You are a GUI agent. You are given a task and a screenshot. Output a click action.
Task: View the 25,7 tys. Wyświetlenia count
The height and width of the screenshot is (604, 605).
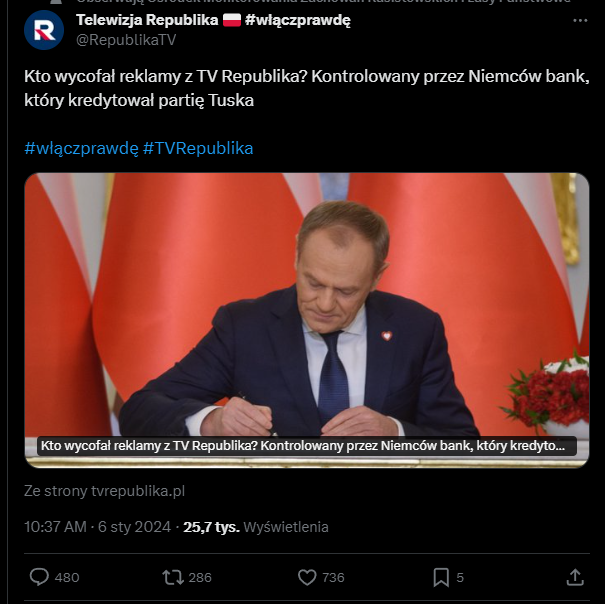tap(256, 527)
